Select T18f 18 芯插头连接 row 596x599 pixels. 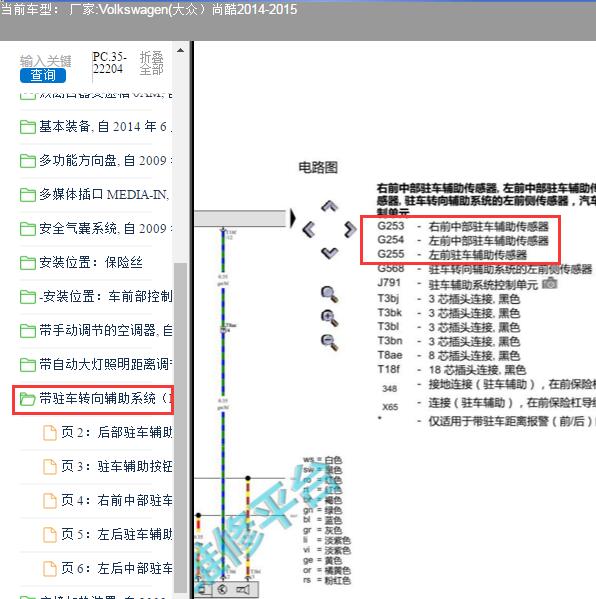(x=452, y=370)
